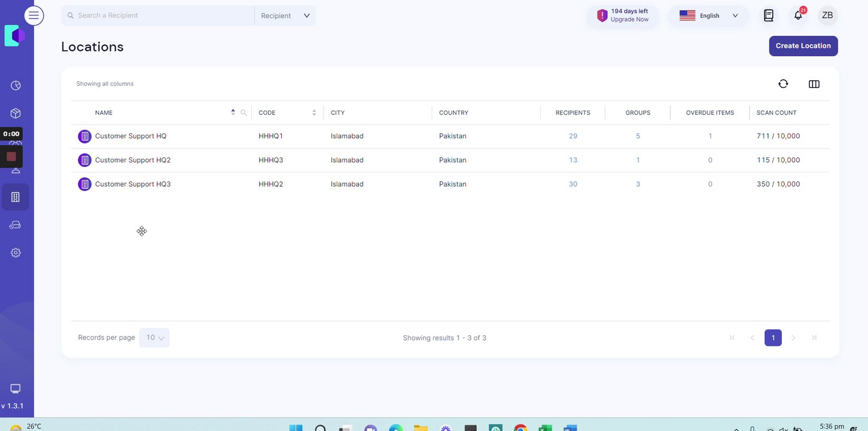Open the records per page dropdown
868x431 pixels.
[x=154, y=338]
